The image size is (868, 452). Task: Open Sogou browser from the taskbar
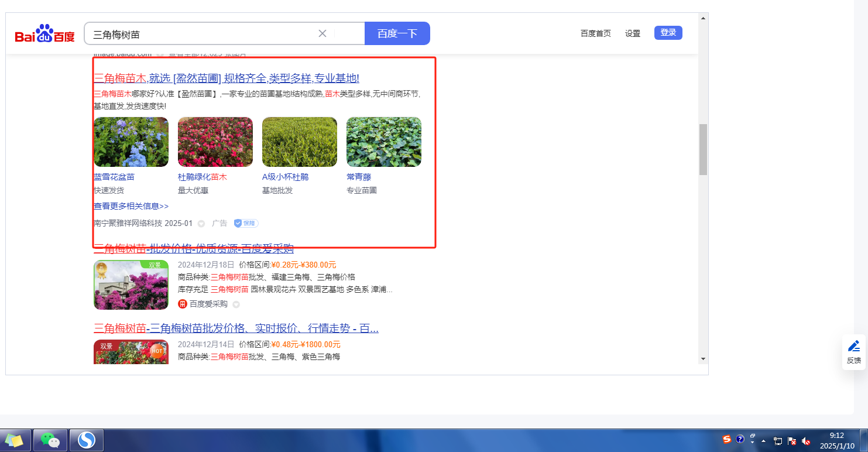coord(87,440)
